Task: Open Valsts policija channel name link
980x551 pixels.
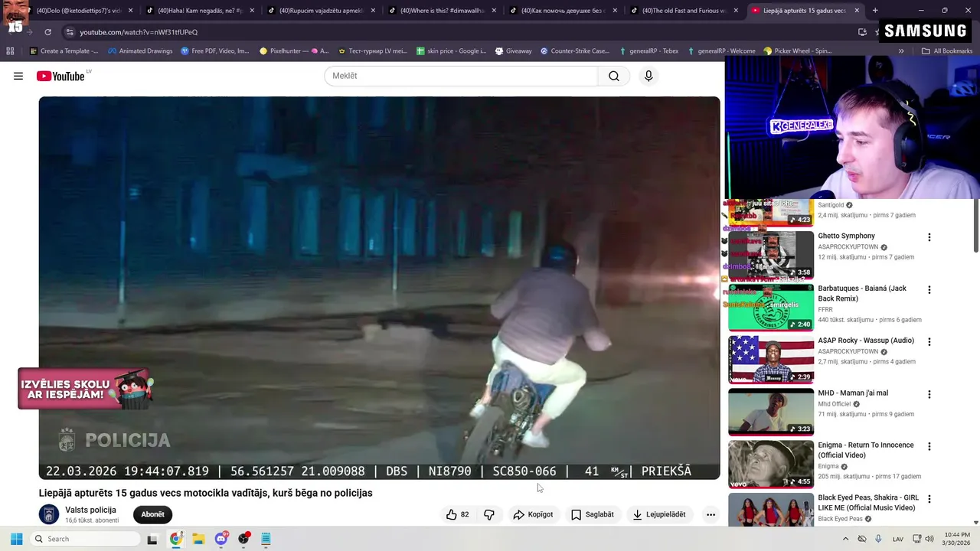Action: 90,510
